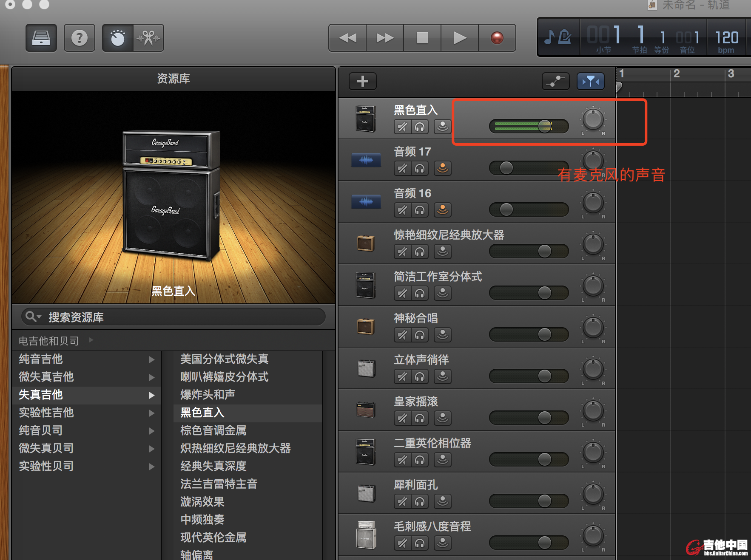Viewport: 751px width, 560px height.
Task: Click amp icon of 毛刺感八度音程 track
Action: (366, 535)
